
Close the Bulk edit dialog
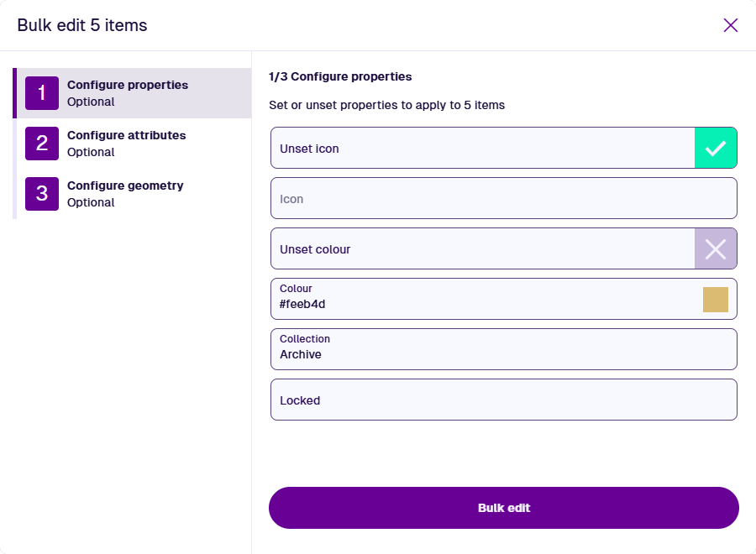[731, 25]
